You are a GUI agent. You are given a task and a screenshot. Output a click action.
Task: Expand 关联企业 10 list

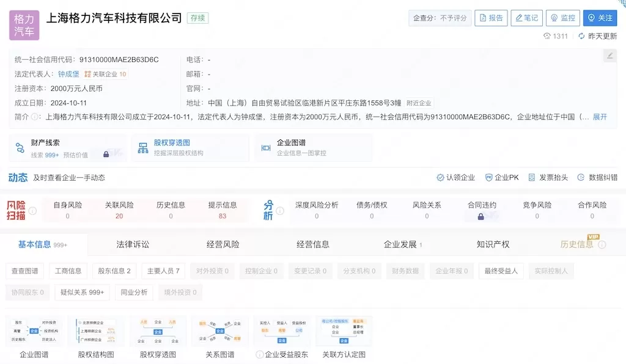(x=105, y=75)
